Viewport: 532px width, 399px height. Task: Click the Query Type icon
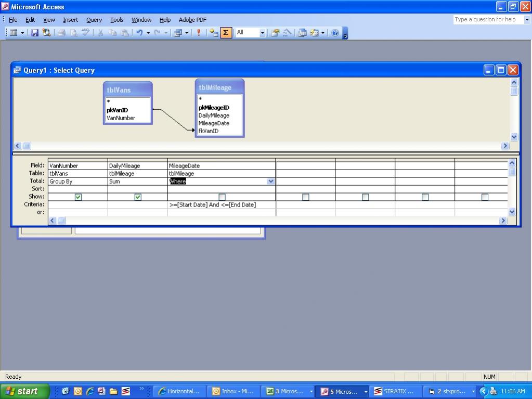pos(178,33)
